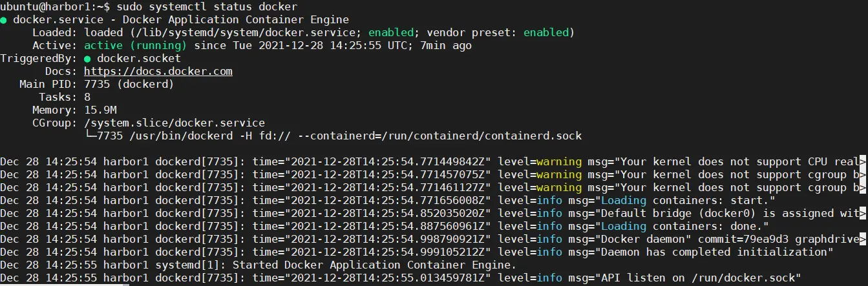Viewport: 868px width, 286px height.
Task: Click the green dot before docker.socket
Action: tap(87, 59)
